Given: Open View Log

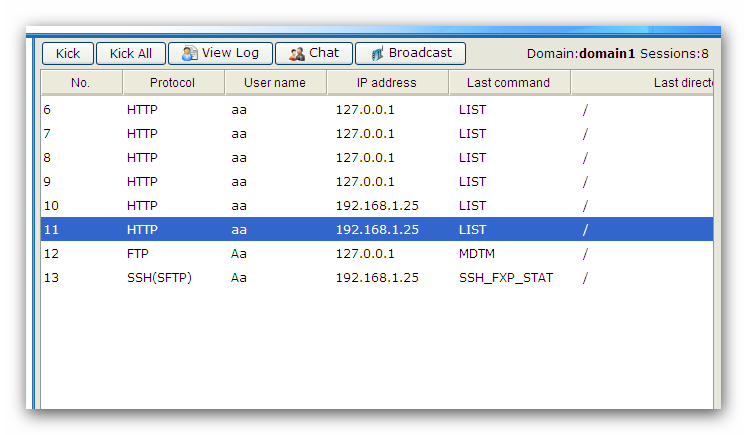Looking at the screenshot, I should point(221,53).
